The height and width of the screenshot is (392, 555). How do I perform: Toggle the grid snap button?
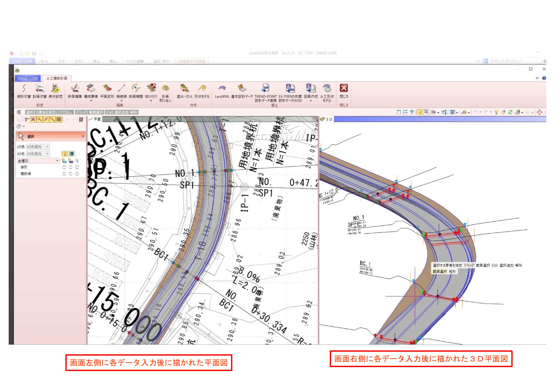(x=59, y=119)
